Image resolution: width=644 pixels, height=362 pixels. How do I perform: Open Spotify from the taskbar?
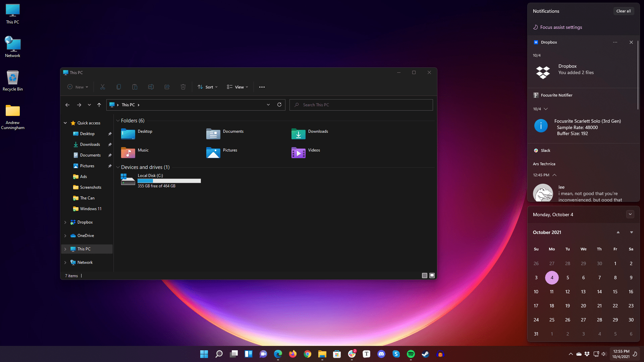click(x=411, y=354)
